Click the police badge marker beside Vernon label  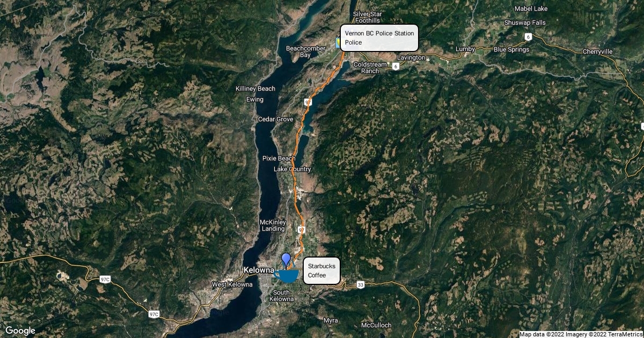(338, 42)
